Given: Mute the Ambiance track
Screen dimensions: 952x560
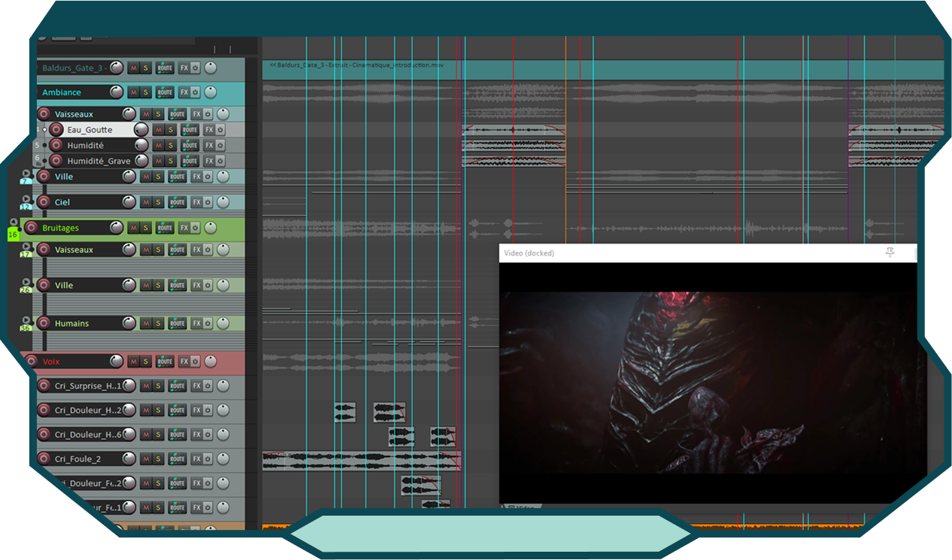Looking at the screenshot, I should tap(133, 92).
